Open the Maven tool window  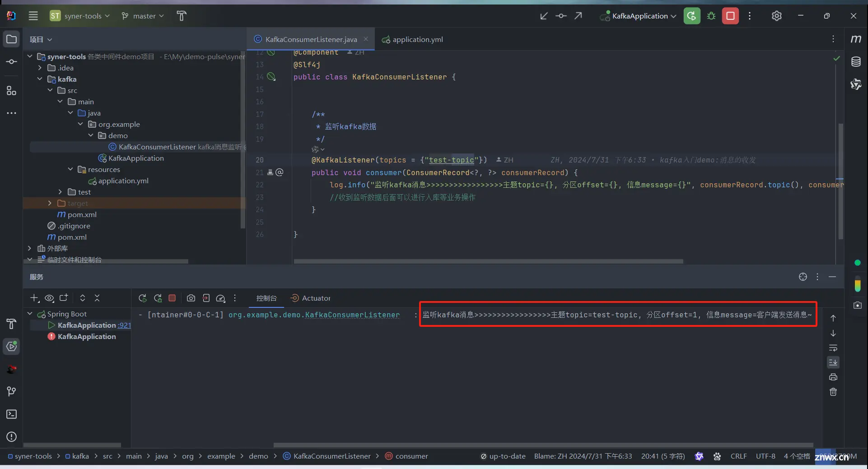point(856,39)
